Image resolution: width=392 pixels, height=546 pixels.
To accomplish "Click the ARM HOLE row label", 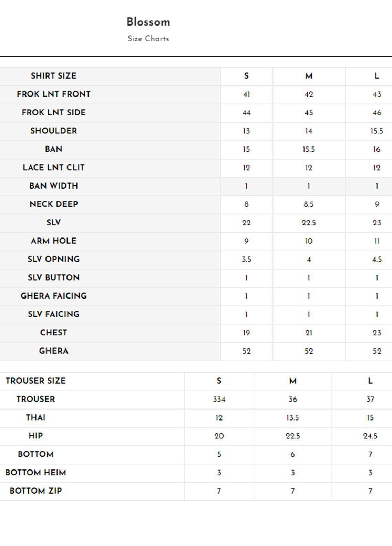I will pos(54,241).
